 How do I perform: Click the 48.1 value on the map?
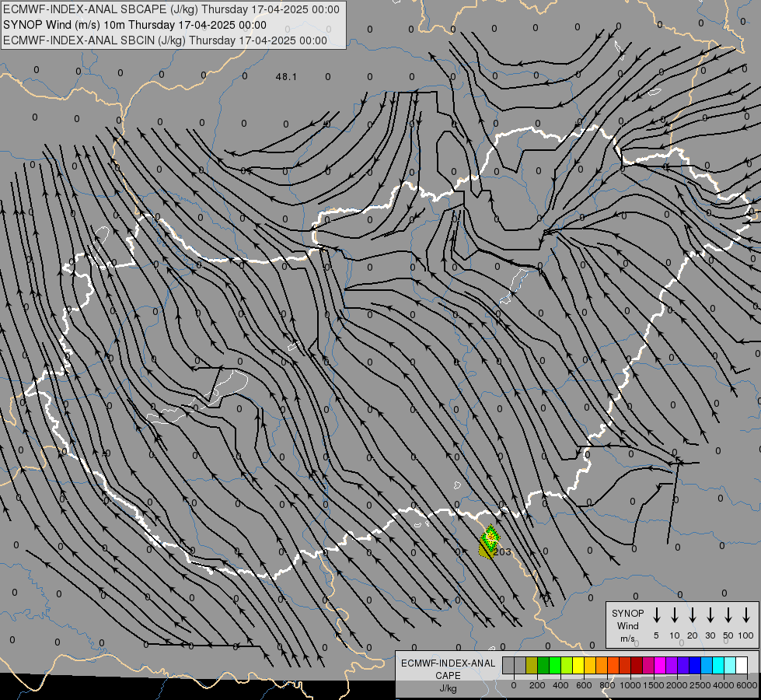click(x=286, y=77)
